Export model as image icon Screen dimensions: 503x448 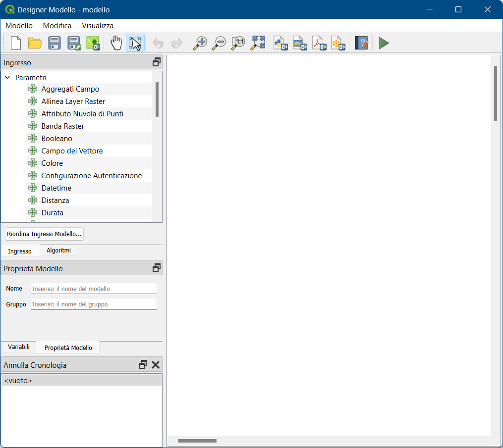point(300,43)
